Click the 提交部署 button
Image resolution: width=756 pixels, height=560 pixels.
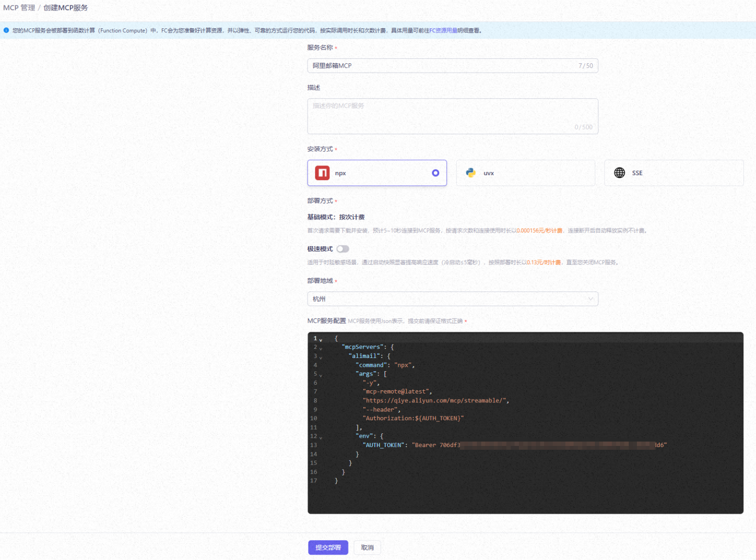point(328,547)
